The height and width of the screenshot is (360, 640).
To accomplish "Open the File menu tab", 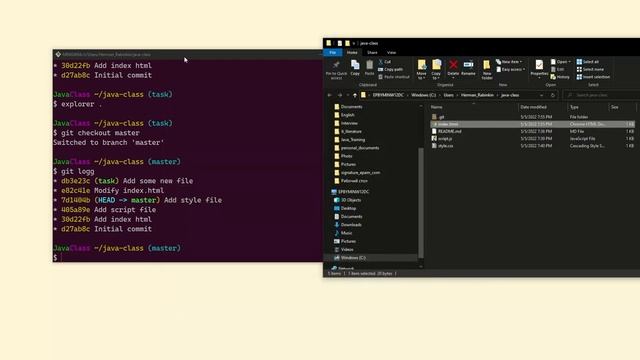I will (x=333, y=53).
